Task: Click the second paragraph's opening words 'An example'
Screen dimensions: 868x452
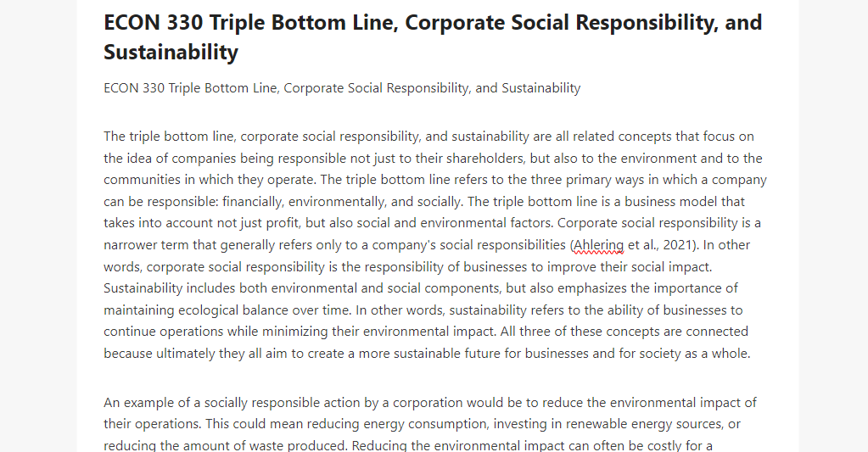Action: tap(139, 403)
